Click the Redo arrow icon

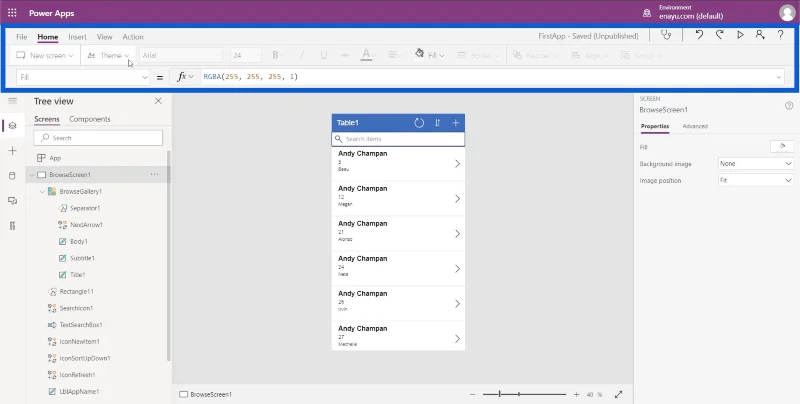click(x=719, y=35)
